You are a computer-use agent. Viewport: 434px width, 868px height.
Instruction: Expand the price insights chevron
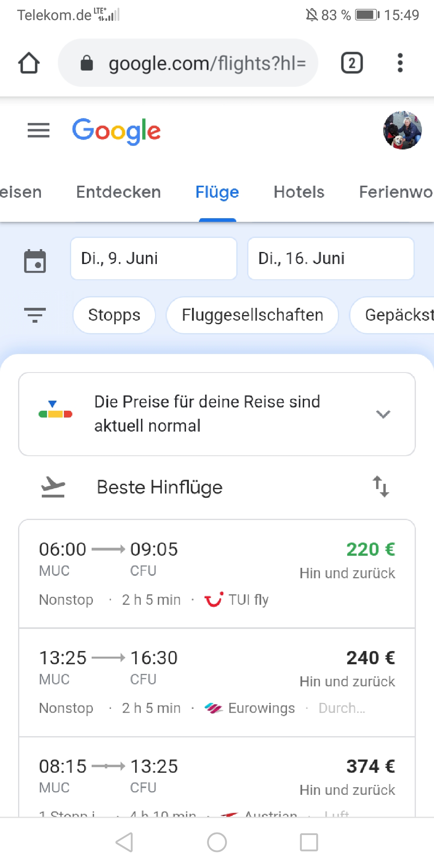point(383,414)
